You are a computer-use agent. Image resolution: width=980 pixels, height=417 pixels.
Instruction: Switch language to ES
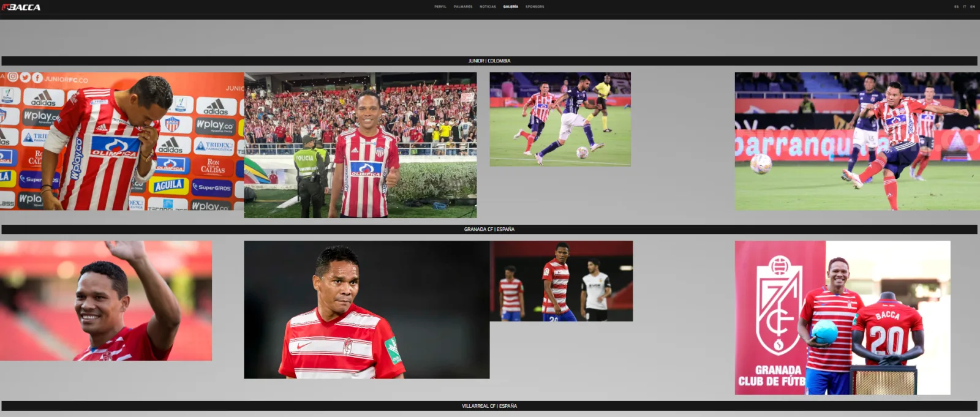[x=956, y=7]
